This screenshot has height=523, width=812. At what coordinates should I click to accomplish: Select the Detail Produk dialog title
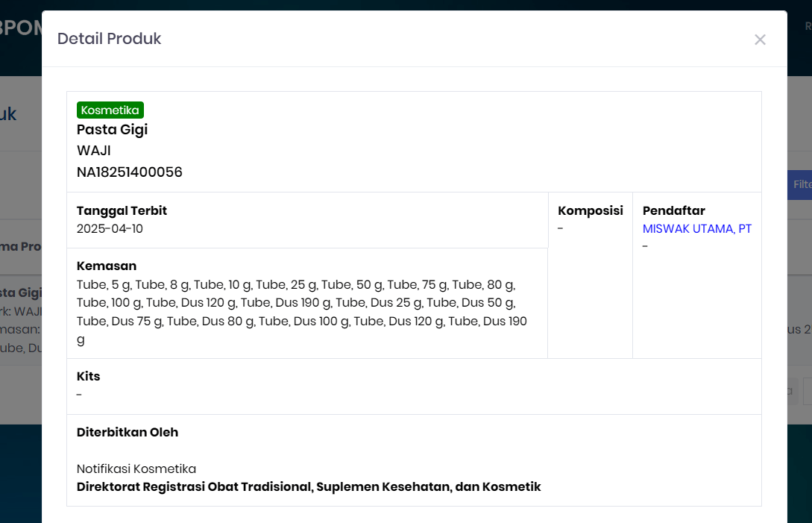tap(110, 38)
